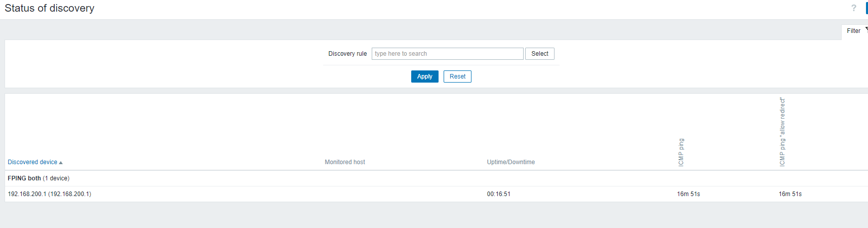This screenshot has height=228, width=868.
Task: Click the funnel icon beside Filter
Action: (866, 30)
